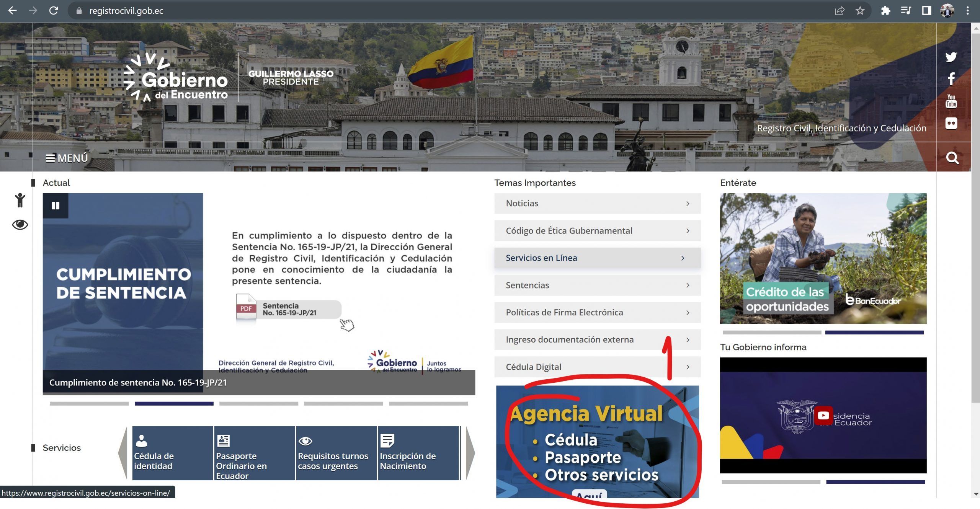Image resolution: width=980 pixels, height=509 pixels.
Task: Play the Presidencia Ecuador YouTube video
Action: pyautogui.click(x=823, y=416)
